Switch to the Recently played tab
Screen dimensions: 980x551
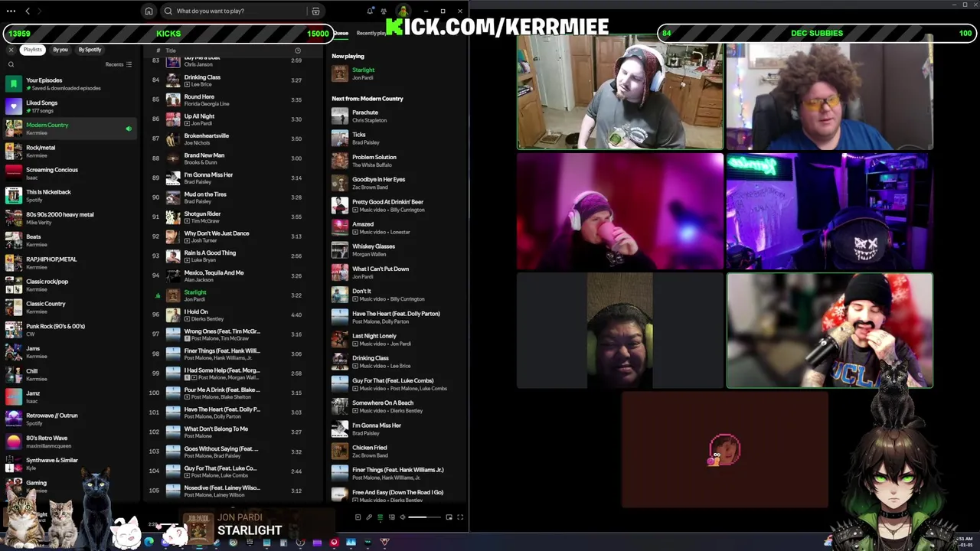(372, 33)
